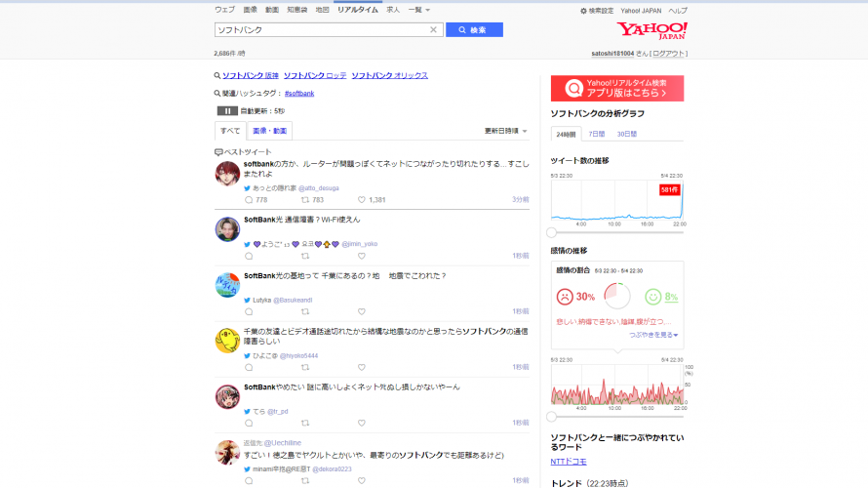This screenshot has height=488, width=868.
Task: Open the ソフトバンク ロッテ related search
Action: point(315,75)
